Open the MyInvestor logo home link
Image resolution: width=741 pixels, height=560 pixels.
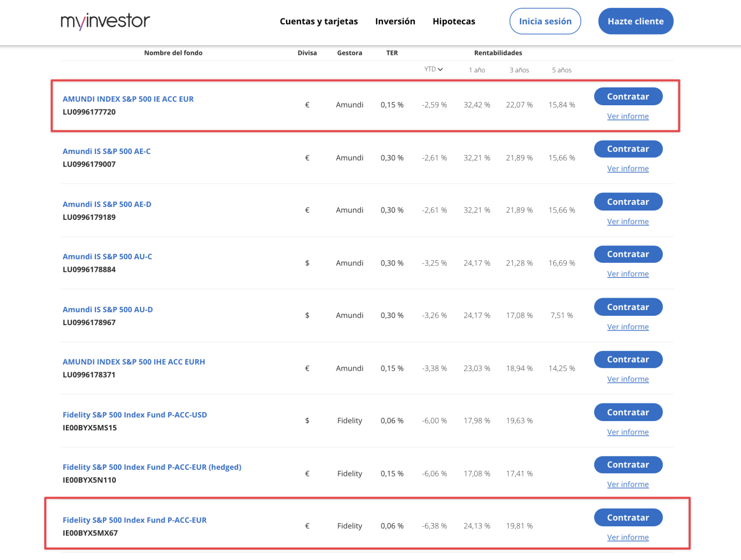105,21
